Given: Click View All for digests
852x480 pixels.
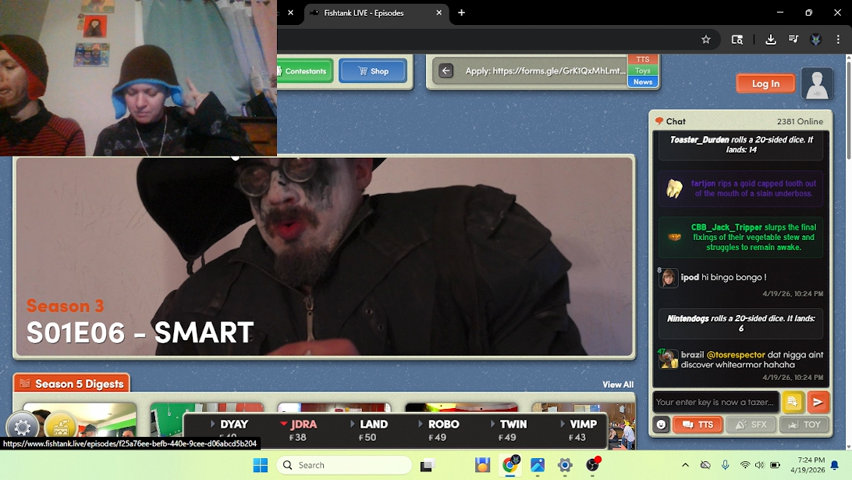Looking at the screenshot, I should 618,384.
